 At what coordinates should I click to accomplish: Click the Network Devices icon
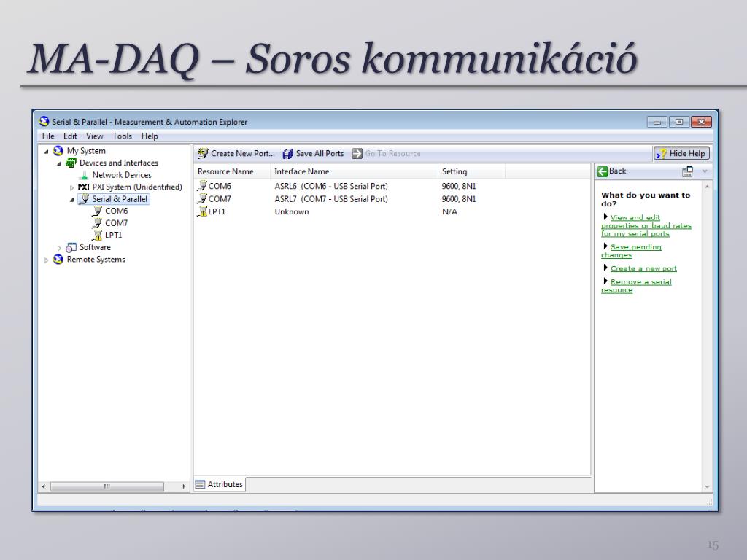coord(84,175)
